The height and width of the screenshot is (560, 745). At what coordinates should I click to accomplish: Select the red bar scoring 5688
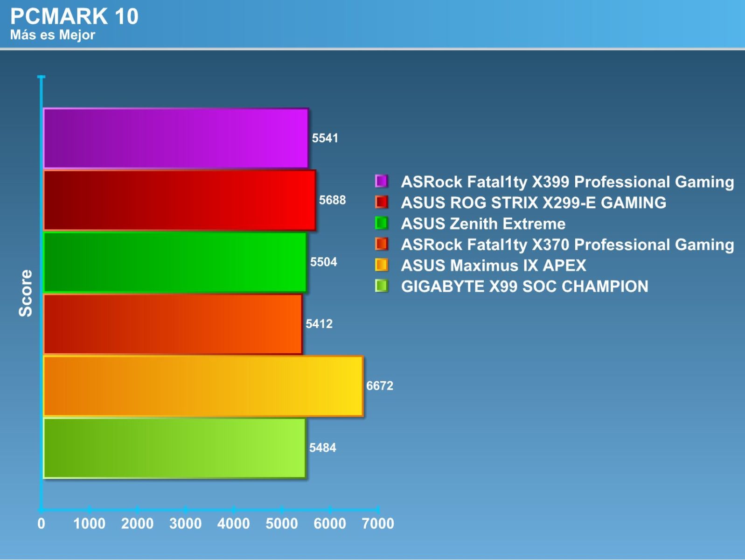pyautogui.click(x=180, y=200)
